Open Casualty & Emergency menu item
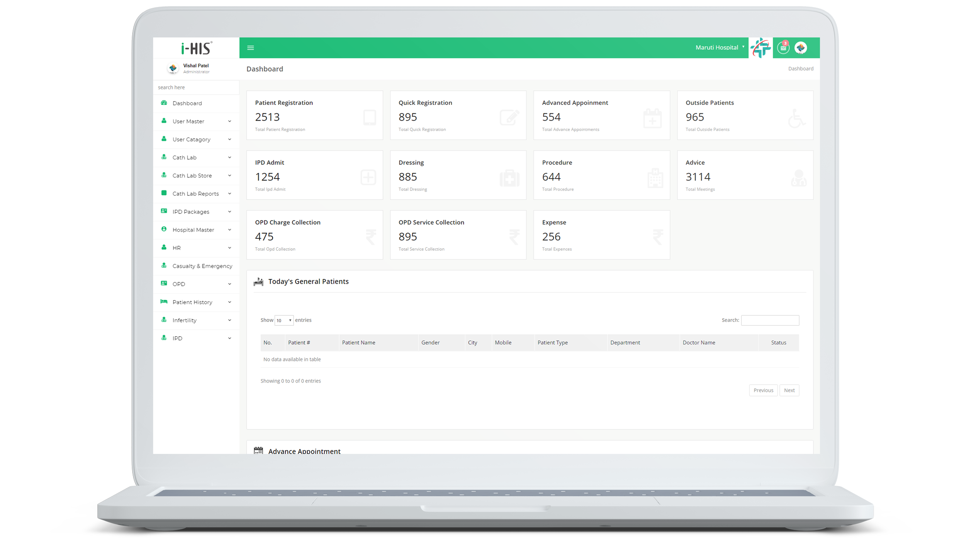954x560 pixels. click(x=202, y=266)
